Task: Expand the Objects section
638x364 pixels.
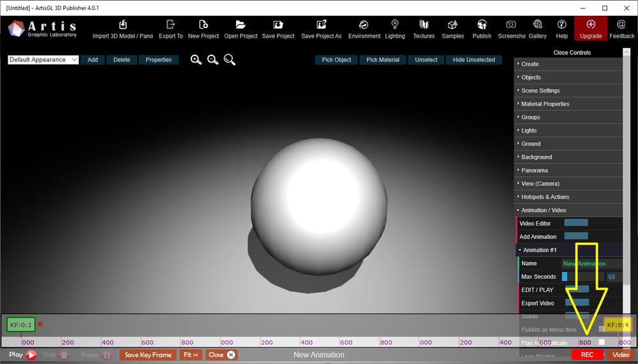Action: click(568, 77)
